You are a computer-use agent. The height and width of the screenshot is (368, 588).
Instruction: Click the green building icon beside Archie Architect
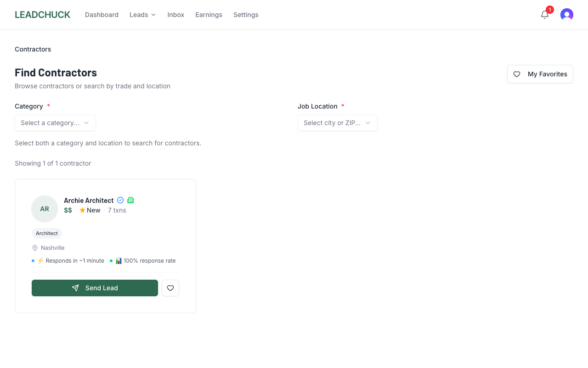(130, 200)
